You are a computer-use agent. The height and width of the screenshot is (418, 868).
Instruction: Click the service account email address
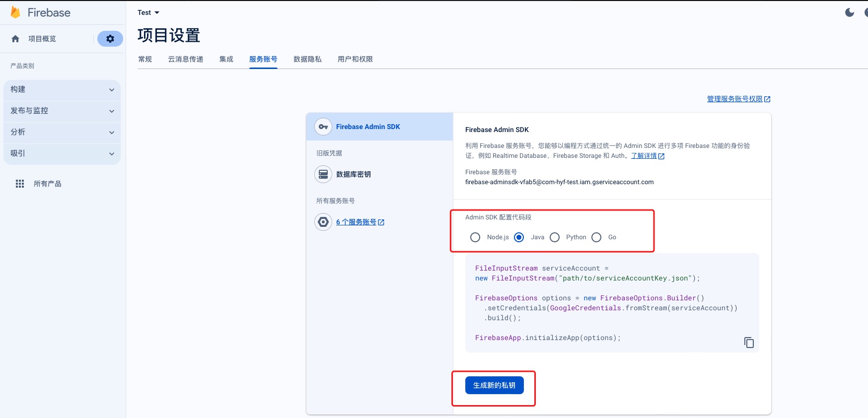click(559, 182)
